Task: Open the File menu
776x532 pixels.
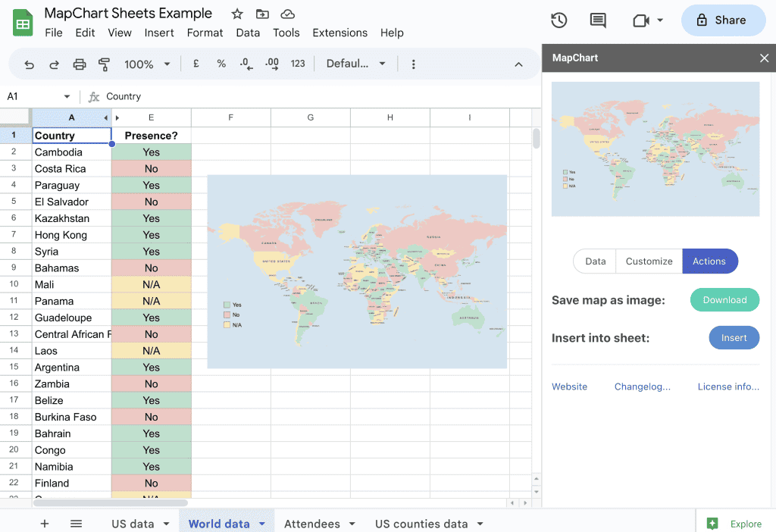Action: point(54,33)
